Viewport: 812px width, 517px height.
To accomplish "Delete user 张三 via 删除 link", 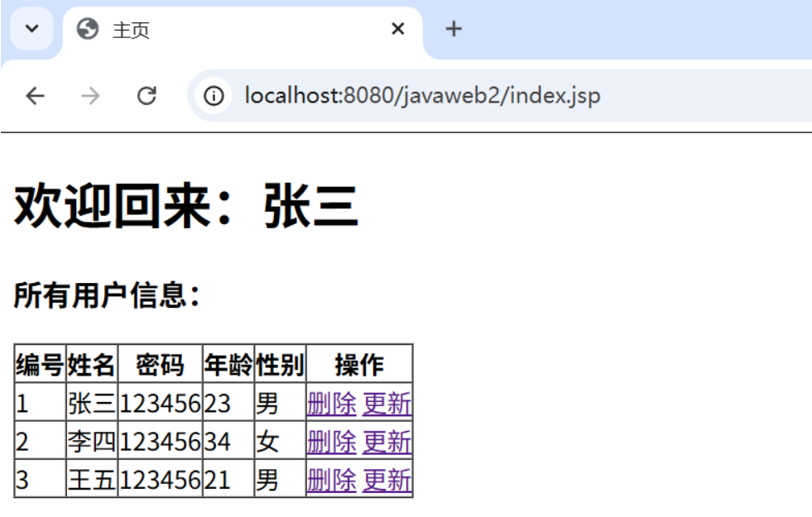I will [x=331, y=404].
